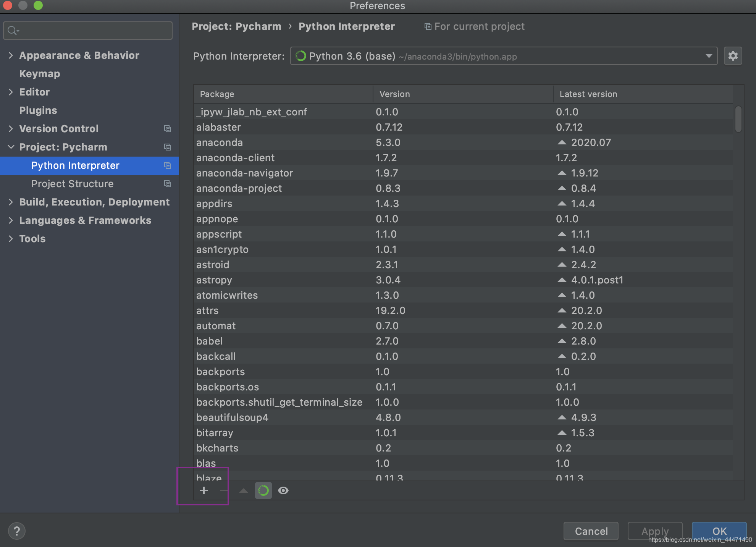Screen dimensions: 756x547
Task: Click the upgrade package arrow in toolbar
Action: pos(244,490)
